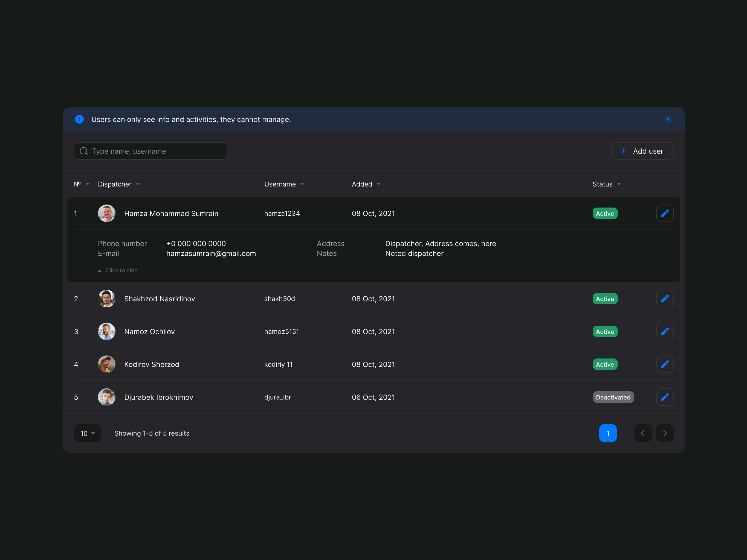The height and width of the screenshot is (560, 747).
Task: Open the 10 rows-per-page dropdown
Action: [x=88, y=433]
